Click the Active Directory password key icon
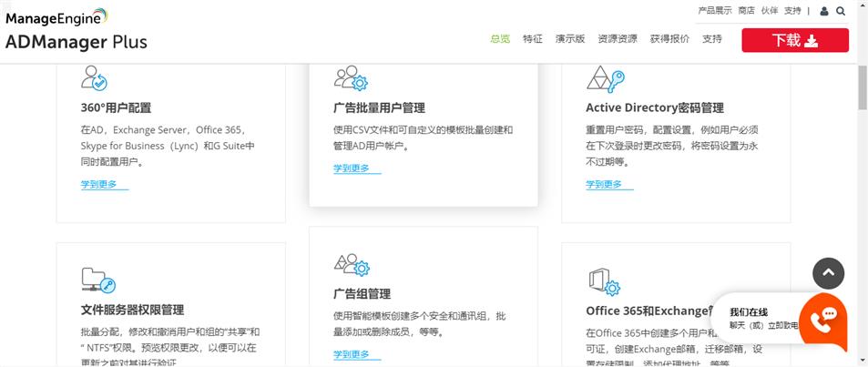868x367 pixels. (606, 80)
